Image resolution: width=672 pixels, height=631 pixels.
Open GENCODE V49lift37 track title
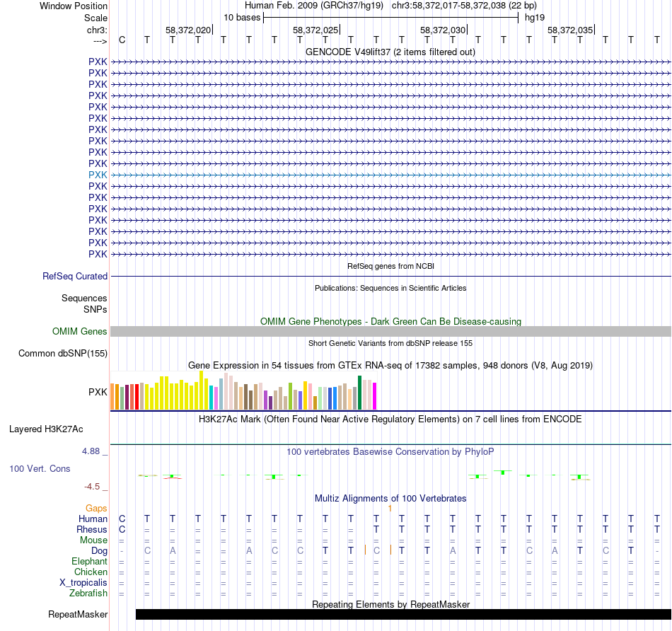[x=390, y=52]
